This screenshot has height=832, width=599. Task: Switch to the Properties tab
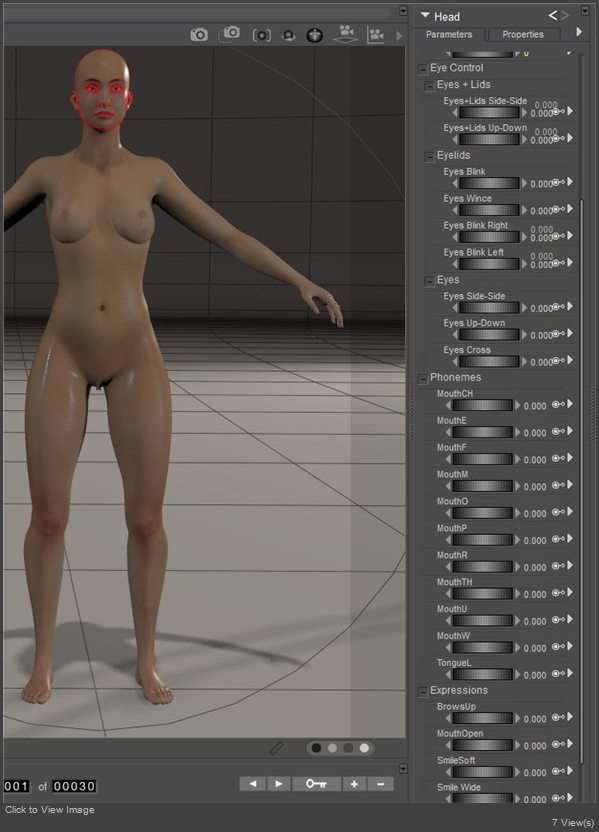523,34
